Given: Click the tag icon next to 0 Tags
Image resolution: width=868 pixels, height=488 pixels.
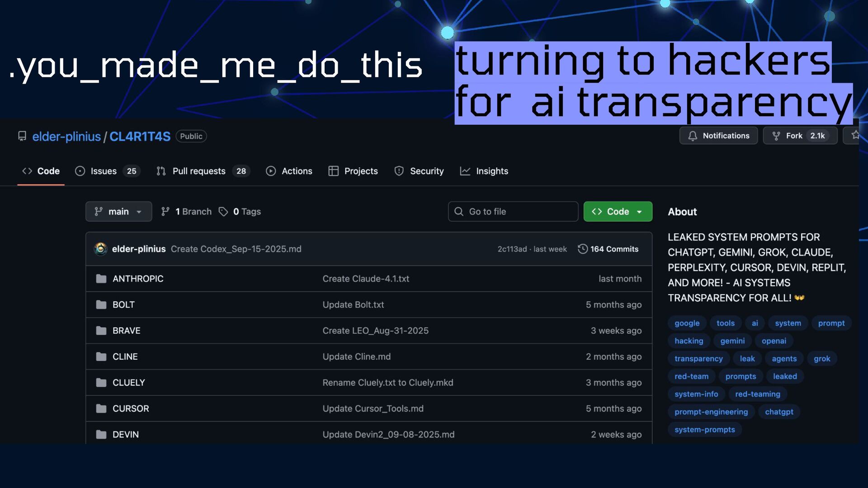Looking at the screenshot, I should tap(223, 211).
